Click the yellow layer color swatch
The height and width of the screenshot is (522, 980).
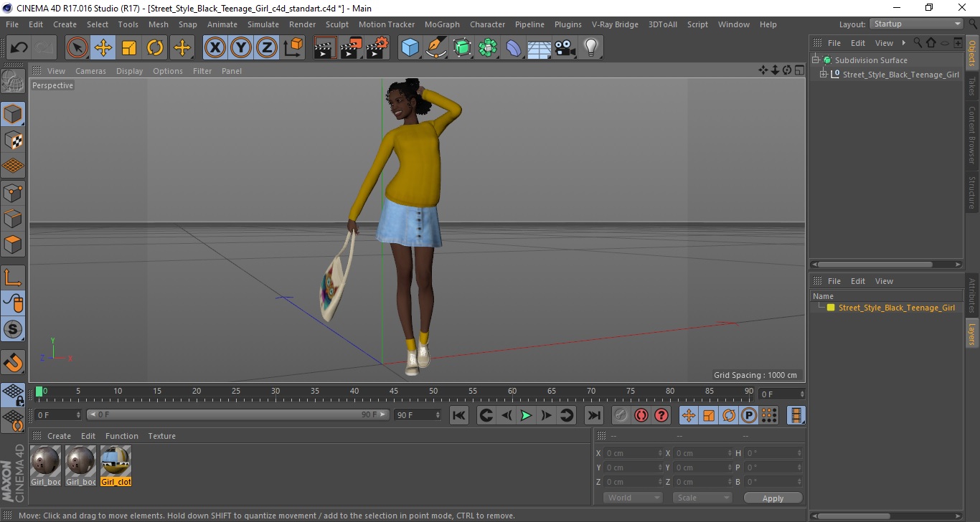[831, 308]
